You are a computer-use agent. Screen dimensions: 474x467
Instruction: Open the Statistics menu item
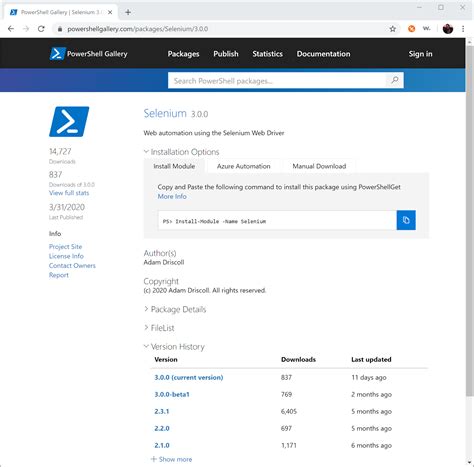(267, 54)
